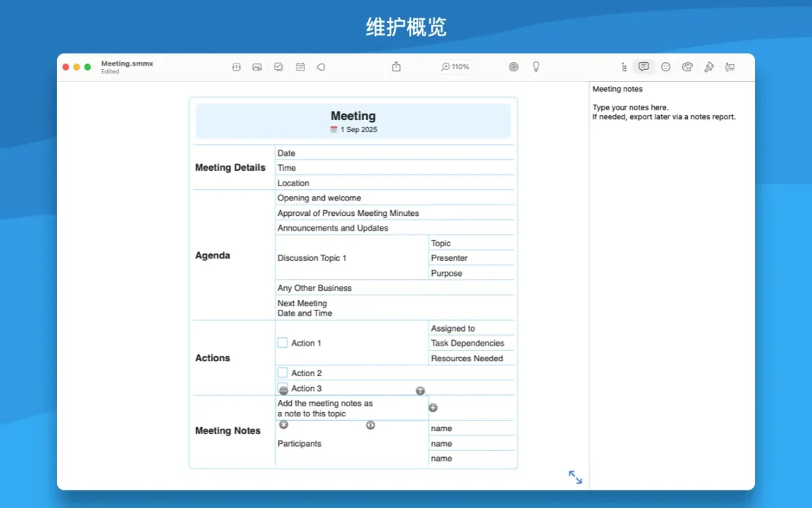The height and width of the screenshot is (508, 812).
Task: Click the focus target toolbar icon
Action: 513,67
